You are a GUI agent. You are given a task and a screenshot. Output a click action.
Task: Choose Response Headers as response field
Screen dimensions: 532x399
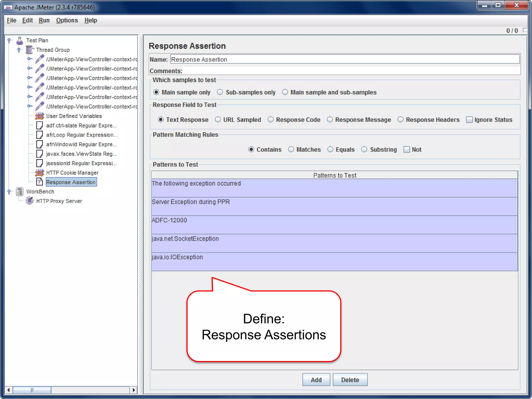[x=401, y=119]
